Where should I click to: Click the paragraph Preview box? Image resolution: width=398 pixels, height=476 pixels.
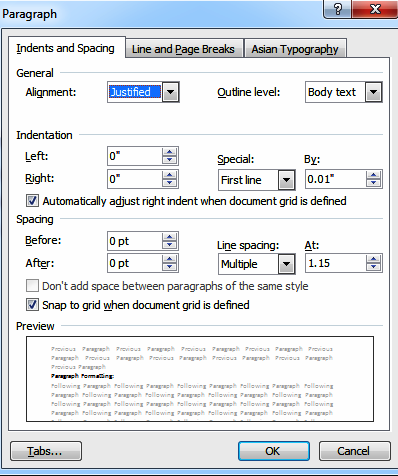pyautogui.click(x=200, y=379)
